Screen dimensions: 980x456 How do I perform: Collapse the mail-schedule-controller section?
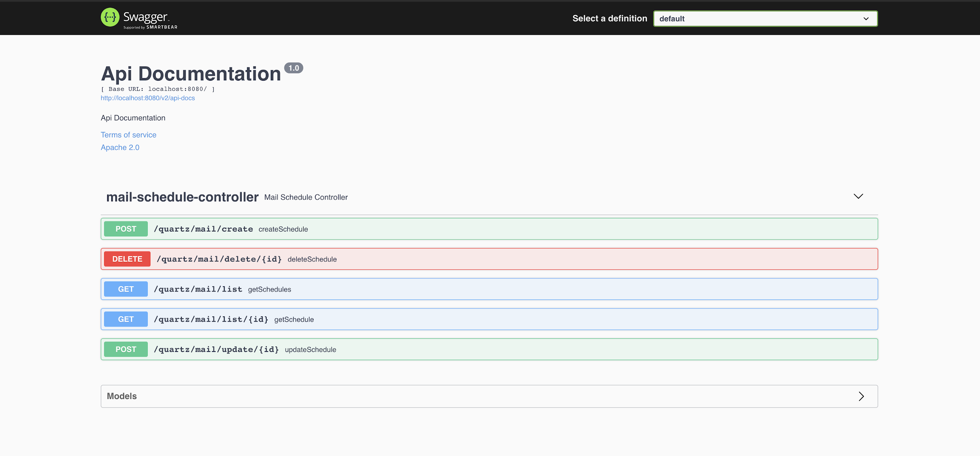[858, 197]
